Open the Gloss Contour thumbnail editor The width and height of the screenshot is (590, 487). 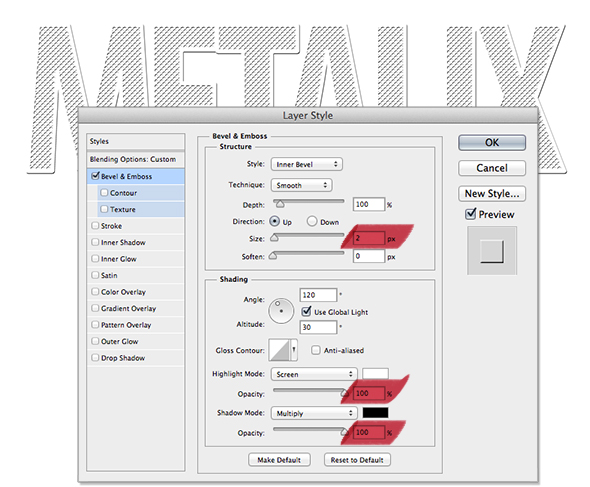tap(279, 350)
